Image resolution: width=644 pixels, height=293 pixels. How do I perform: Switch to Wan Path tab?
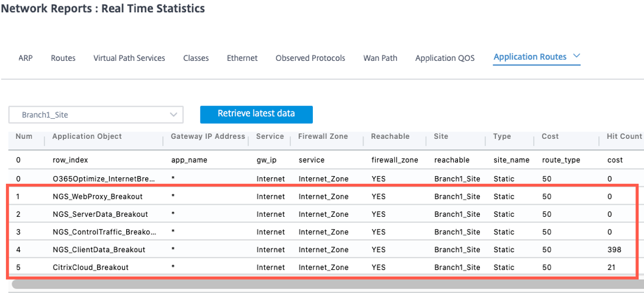click(x=381, y=58)
